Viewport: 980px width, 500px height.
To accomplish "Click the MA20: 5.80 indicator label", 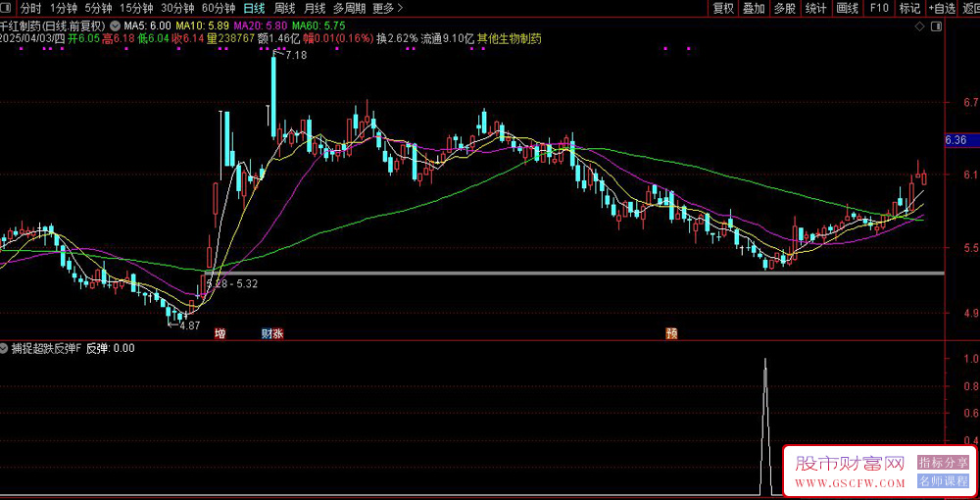I will pos(260,26).
